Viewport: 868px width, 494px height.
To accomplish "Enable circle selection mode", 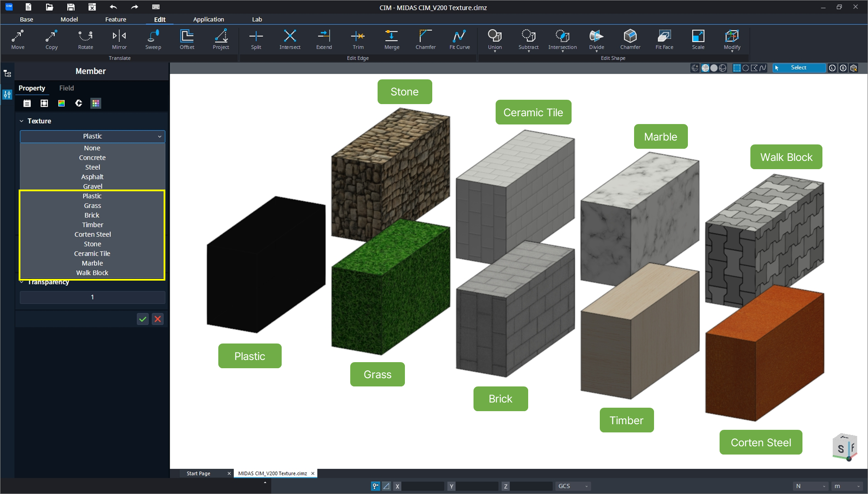I will coord(746,68).
